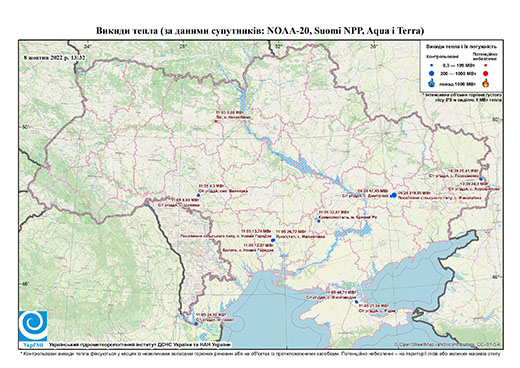The height and width of the screenshot is (368, 520).
Task: Click label '4,83 МВт' near Moldova border
Action: (184, 200)
